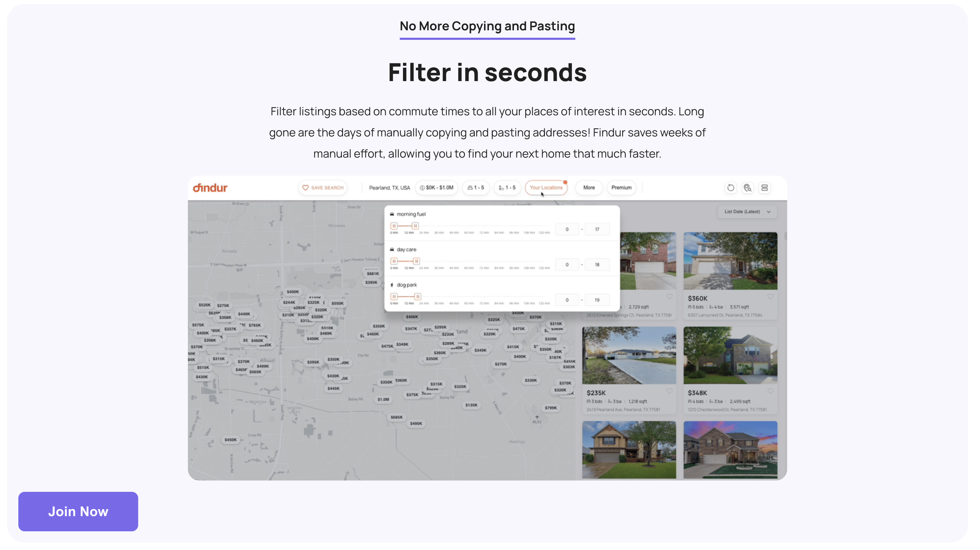Click the Join Now button
Screen dimensions: 980x550
tap(78, 511)
